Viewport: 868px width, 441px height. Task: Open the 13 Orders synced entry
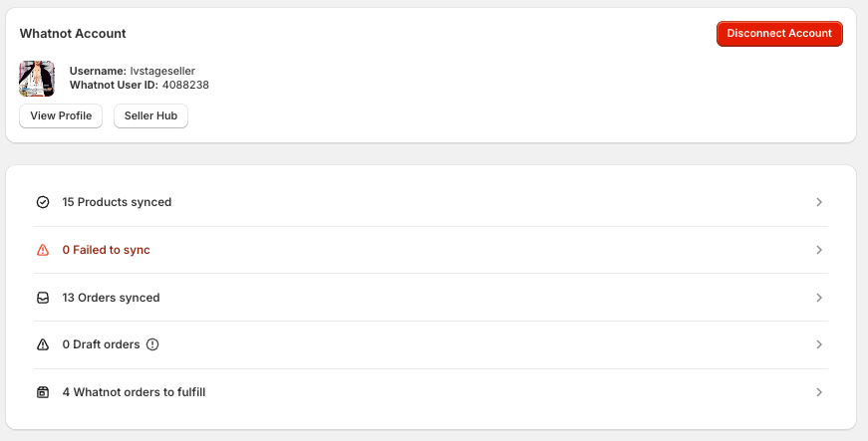pos(111,298)
